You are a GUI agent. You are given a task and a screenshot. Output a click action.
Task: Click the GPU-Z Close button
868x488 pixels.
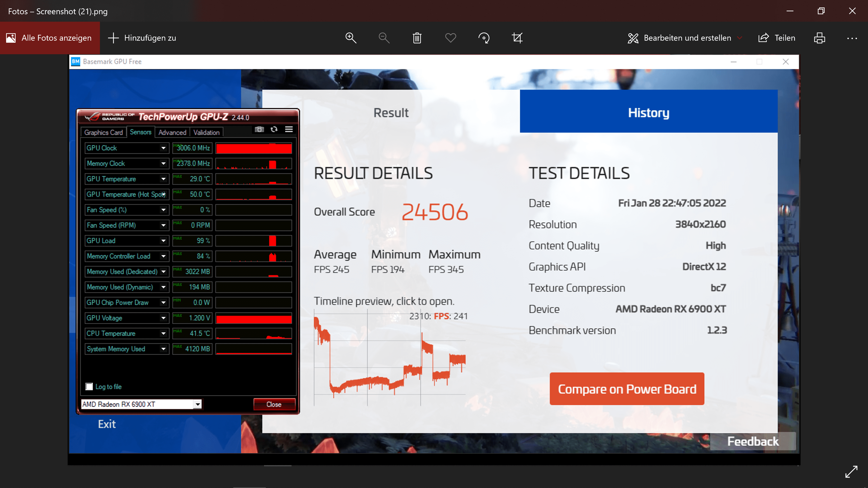tap(274, 404)
